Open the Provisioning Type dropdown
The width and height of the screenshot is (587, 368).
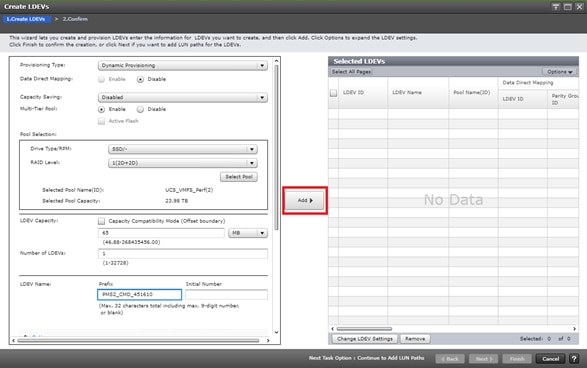click(183, 66)
